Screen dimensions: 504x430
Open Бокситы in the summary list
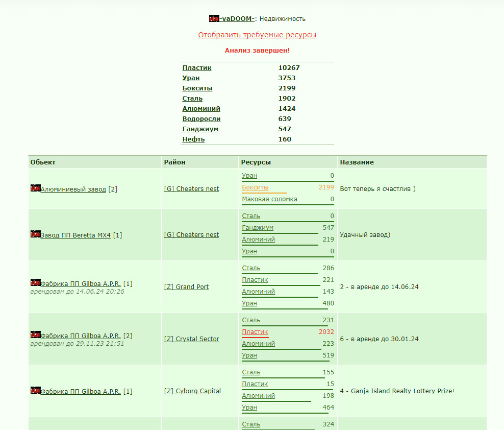(197, 88)
